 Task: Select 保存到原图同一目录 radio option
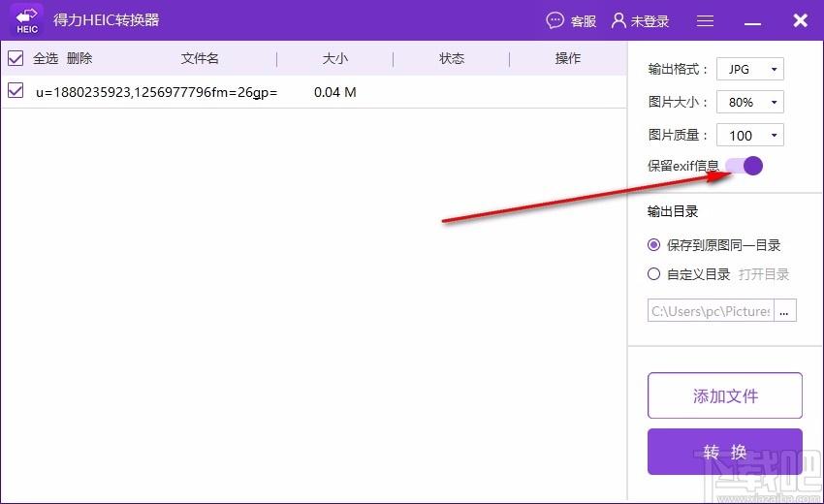[654, 245]
